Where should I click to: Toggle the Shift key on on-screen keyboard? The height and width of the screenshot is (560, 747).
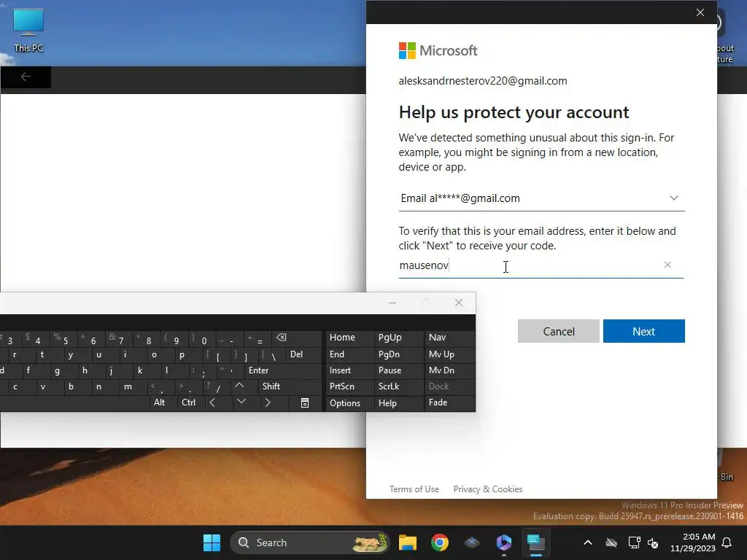[x=290, y=386]
